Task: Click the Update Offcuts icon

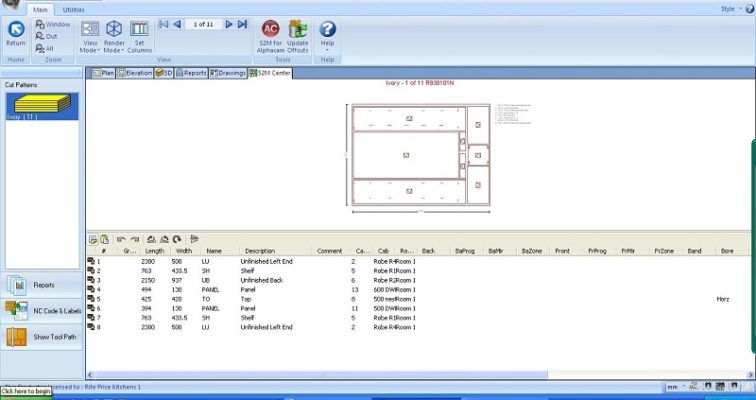Action: [x=298, y=37]
